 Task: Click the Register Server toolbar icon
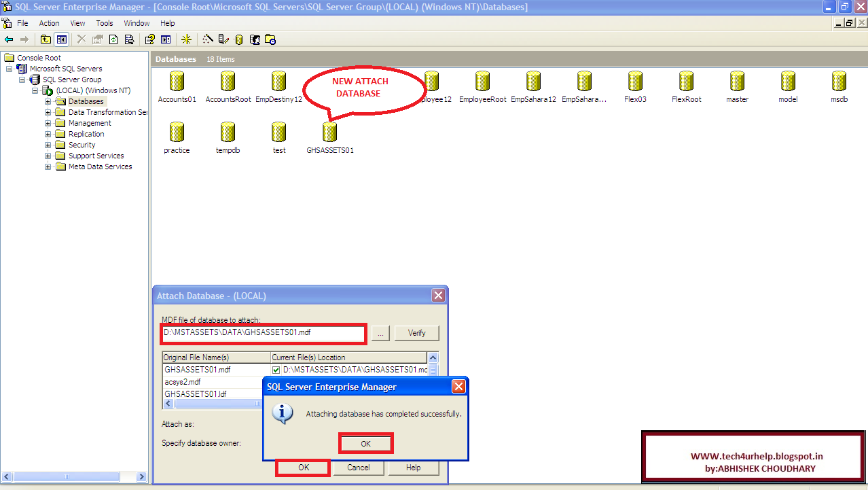[223, 39]
